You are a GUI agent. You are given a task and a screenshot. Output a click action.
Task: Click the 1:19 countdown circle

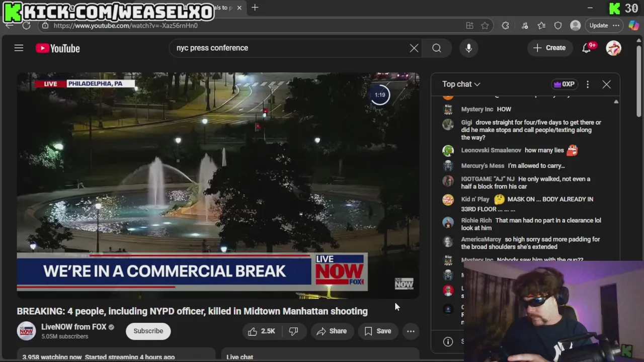pos(380,95)
